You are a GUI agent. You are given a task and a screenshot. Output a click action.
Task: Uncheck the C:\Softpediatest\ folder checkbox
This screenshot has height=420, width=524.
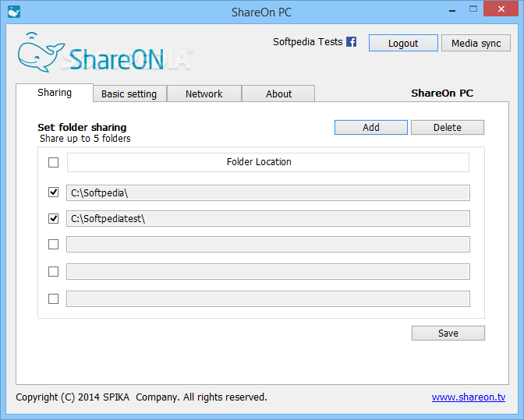54,219
